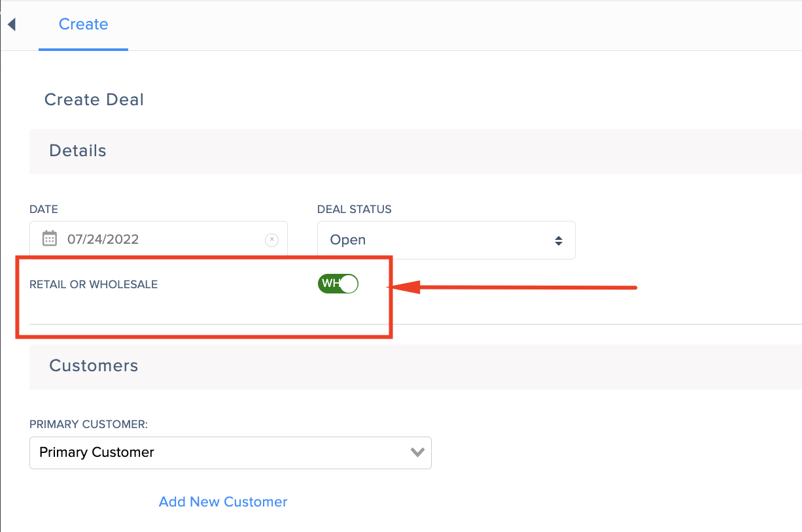Click the DATE field label

coord(44,210)
